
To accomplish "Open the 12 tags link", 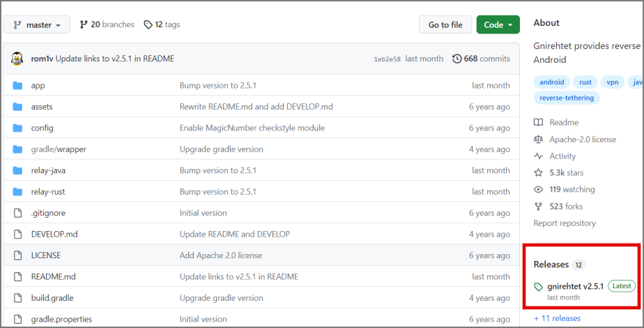I will 162,24.
